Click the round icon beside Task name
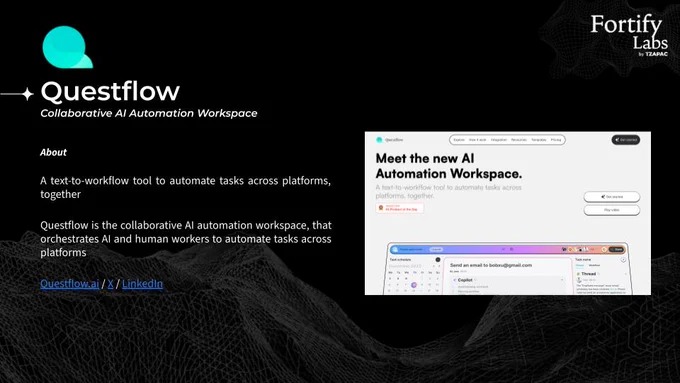The image size is (680, 383). click(x=623, y=260)
